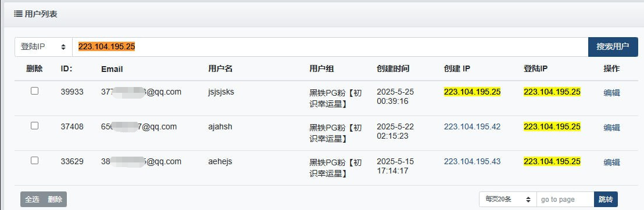Image resolution: width=644 pixels, height=210 pixels.
Task: Expand the 每页20条 page size dropdown
Action: [x=507, y=200]
